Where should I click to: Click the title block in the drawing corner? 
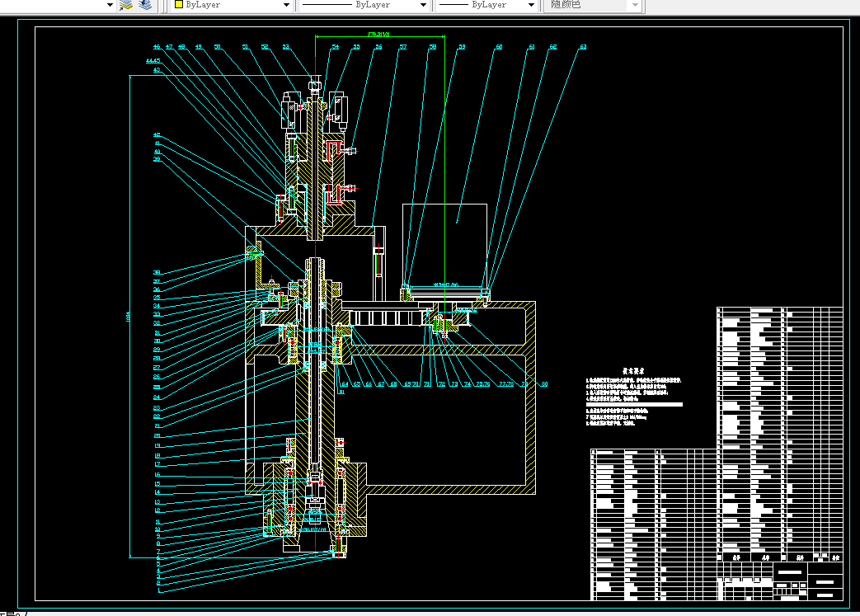pyautogui.click(x=781, y=581)
